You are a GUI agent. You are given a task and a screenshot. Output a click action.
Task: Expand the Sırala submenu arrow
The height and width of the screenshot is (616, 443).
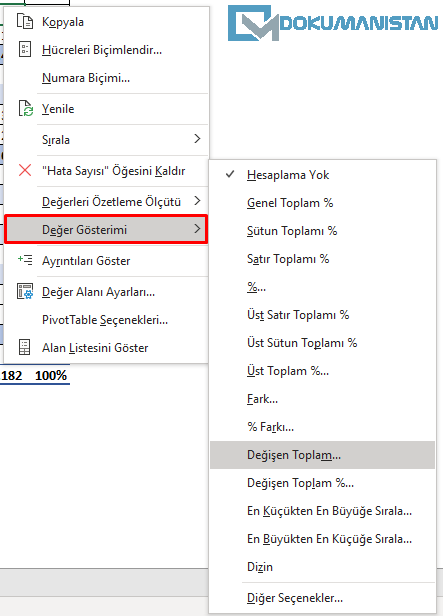click(197, 139)
